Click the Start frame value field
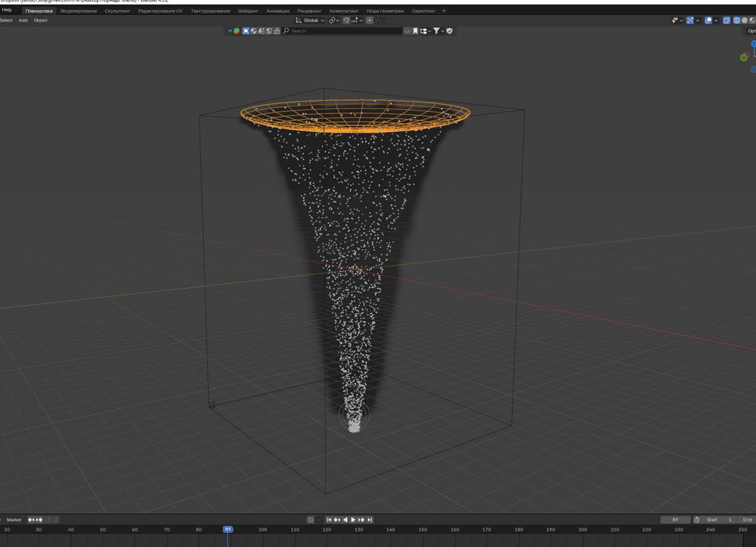Viewport: 756px width, 547px height. point(719,520)
